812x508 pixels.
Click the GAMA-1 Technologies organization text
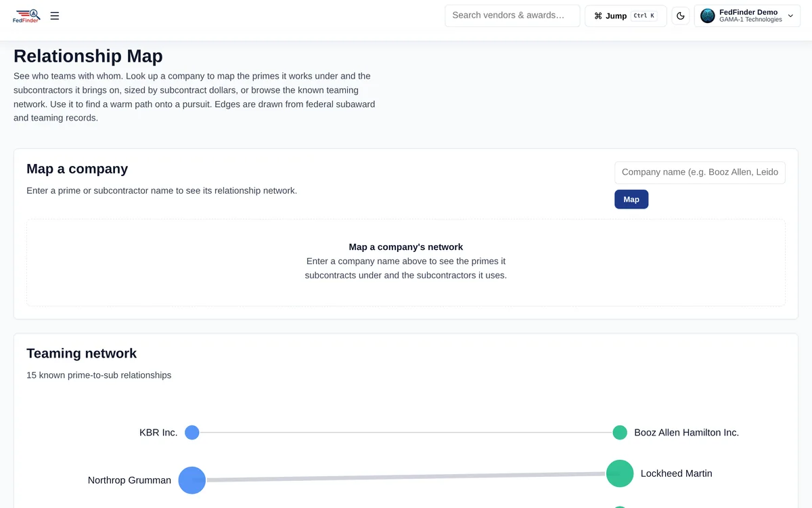click(750, 20)
